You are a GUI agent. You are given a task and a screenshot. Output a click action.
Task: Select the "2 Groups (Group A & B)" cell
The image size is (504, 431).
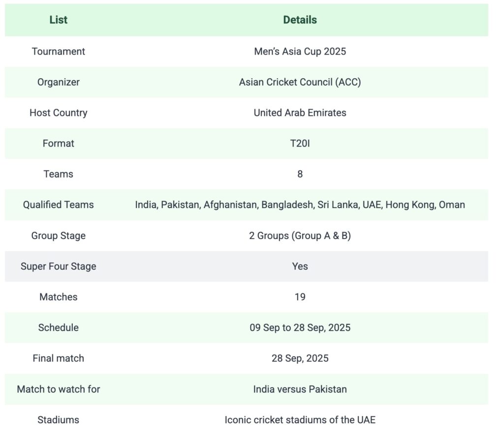(x=300, y=236)
